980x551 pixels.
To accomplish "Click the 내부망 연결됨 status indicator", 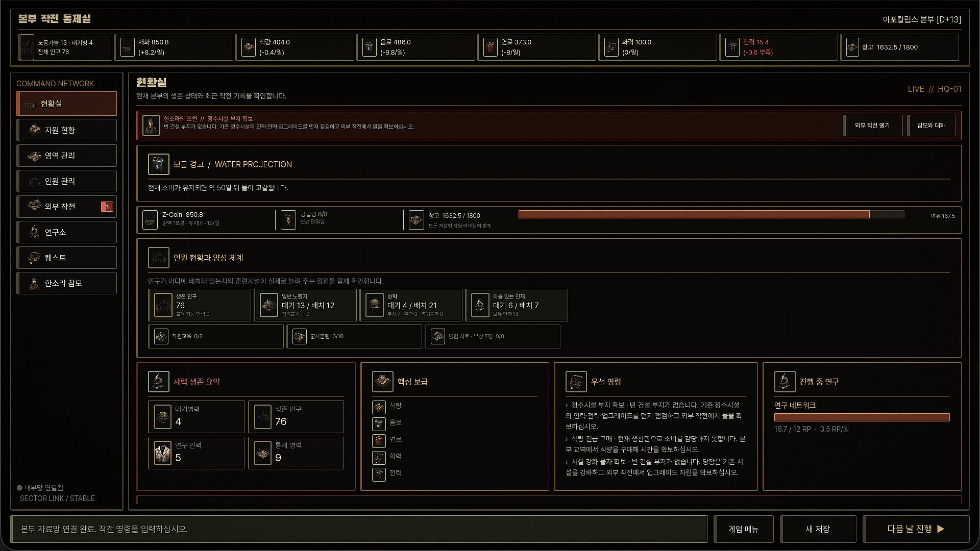I will pos(40,488).
